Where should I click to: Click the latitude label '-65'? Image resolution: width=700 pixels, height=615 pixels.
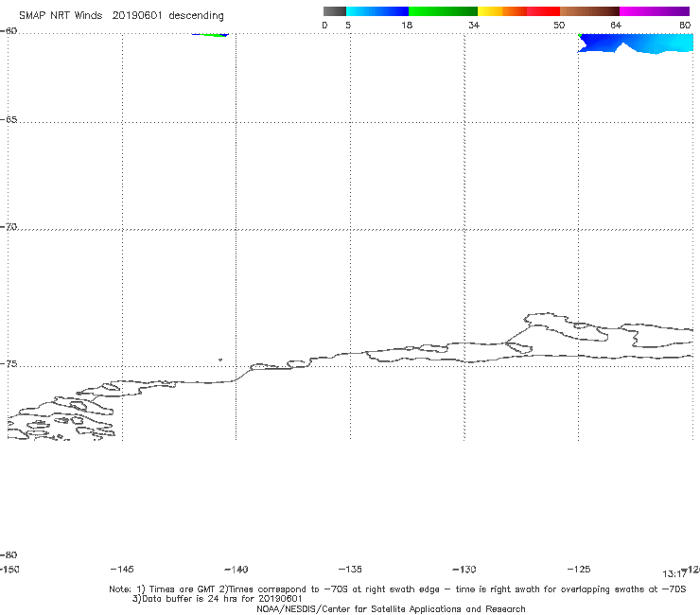pos(9,120)
